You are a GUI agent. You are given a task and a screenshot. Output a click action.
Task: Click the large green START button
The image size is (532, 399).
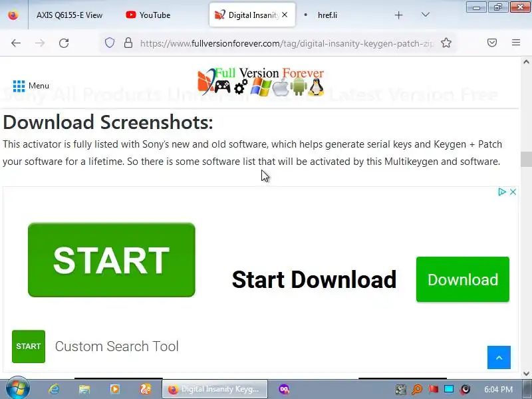pyautogui.click(x=112, y=260)
